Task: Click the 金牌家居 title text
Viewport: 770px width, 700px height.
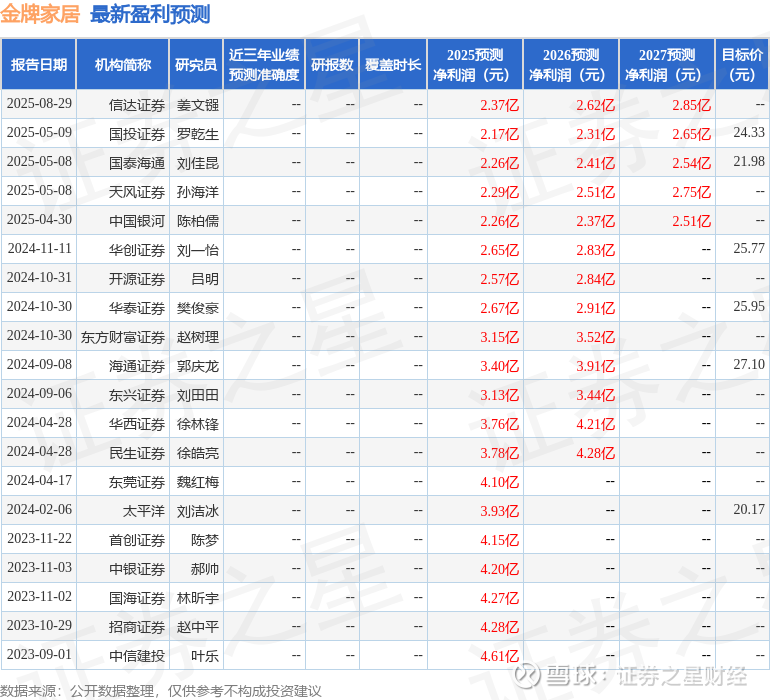Action: click(40, 14)
